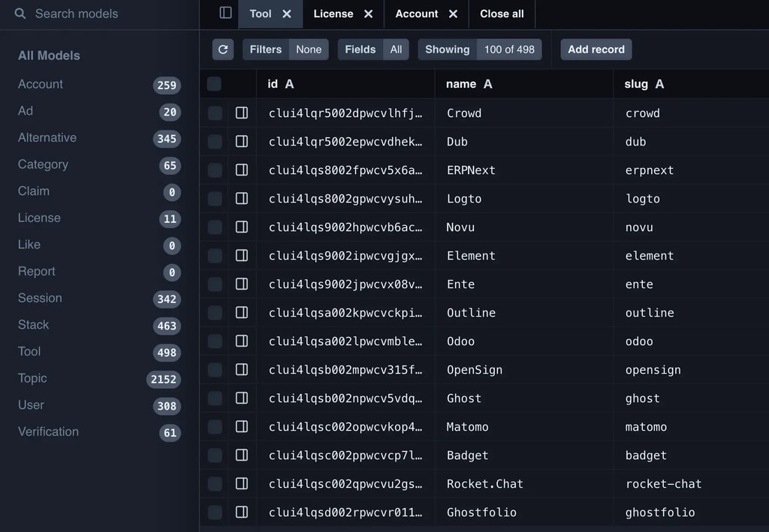The width and height of the screenshot is (769, 532).
Task: Open record panel for ERPNext row
Action: 242,170
